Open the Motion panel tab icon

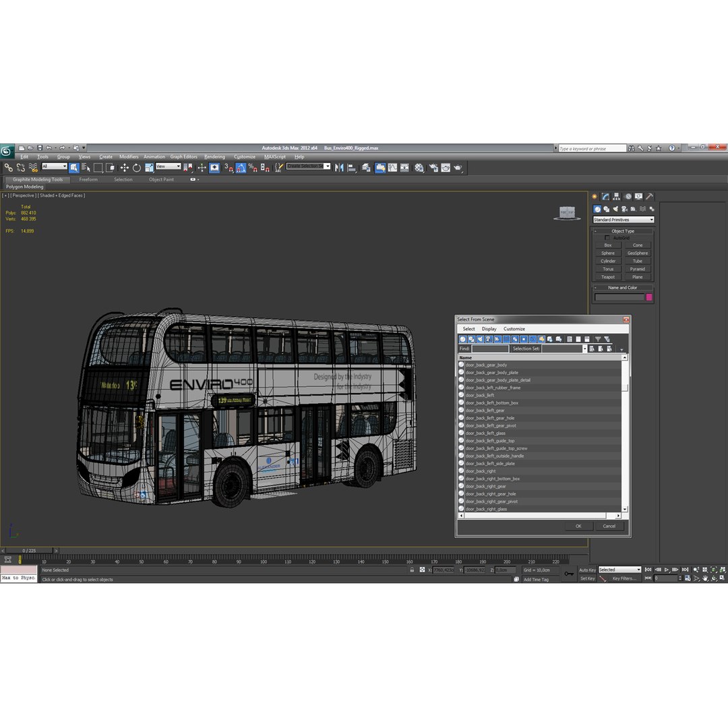click(x=628, y=196)
